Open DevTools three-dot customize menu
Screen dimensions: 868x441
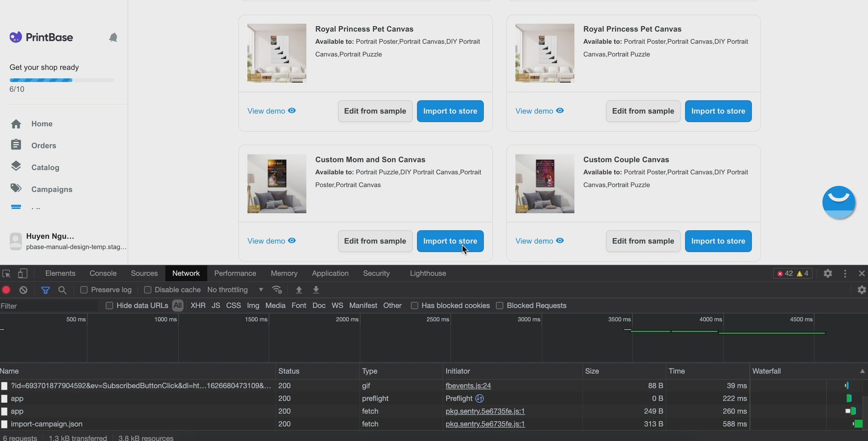click(845, 274)
